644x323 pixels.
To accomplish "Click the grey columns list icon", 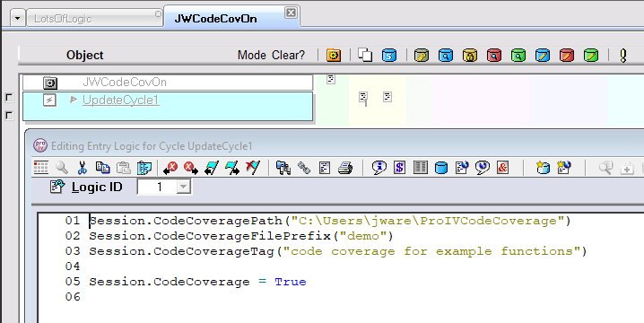I will click(420, 168).
